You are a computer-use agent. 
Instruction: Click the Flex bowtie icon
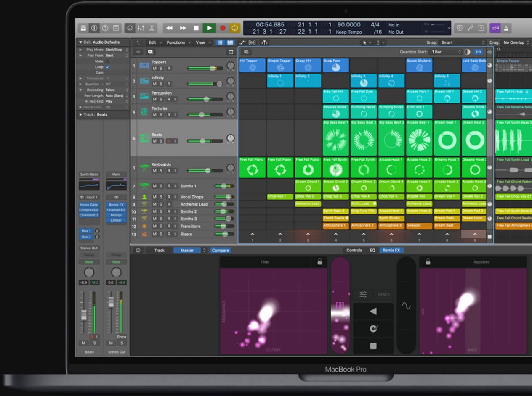pyautogui.click(x=252, y=42)
